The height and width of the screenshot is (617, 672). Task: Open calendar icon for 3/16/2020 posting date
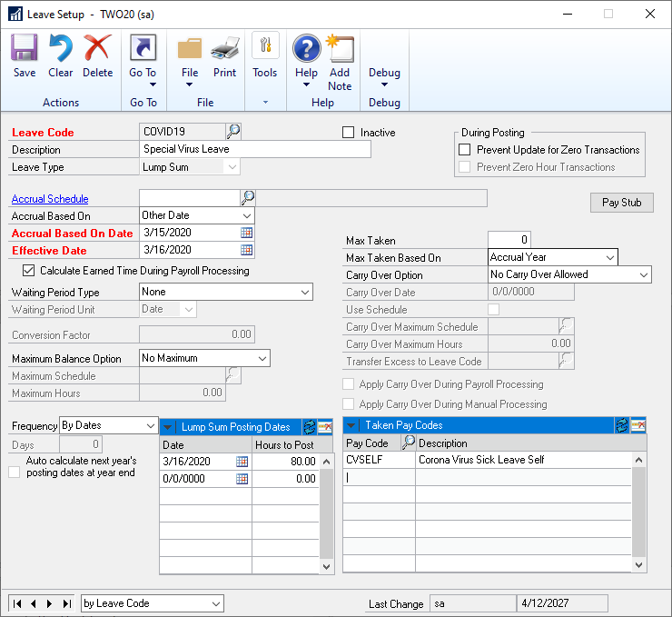tap(242, 462)
